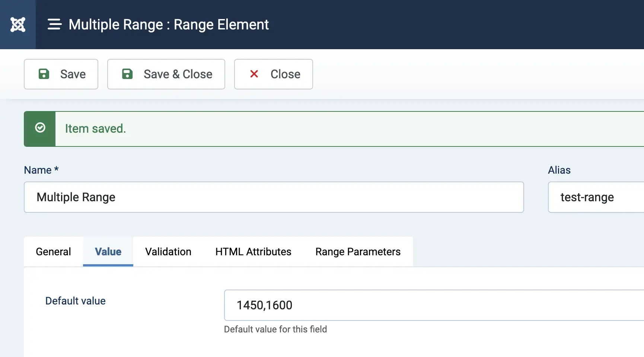Click the Default value input field
Viewport: 644px width, 357px height.
point(434,305)
